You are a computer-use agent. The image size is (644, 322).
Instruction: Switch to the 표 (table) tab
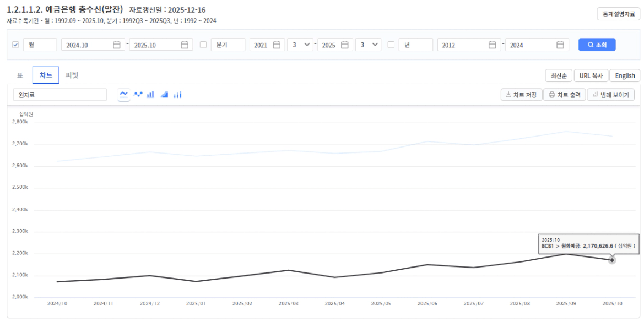pos(20,75)
